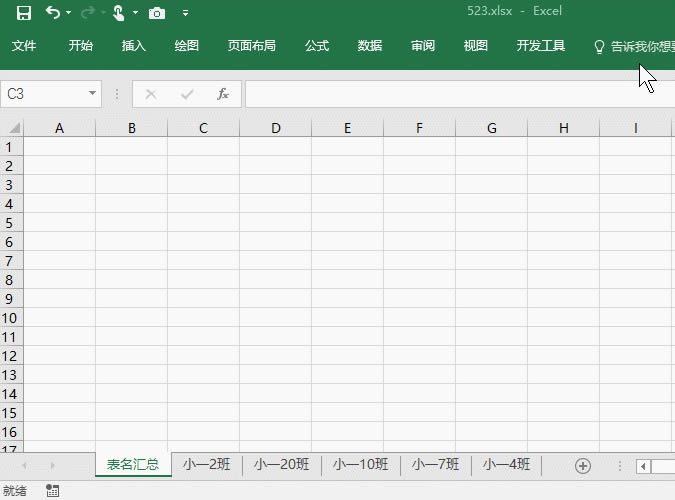Viewport: 675px width, 500px height.
Task: Select row 14 header
Action: pos(11,394)
